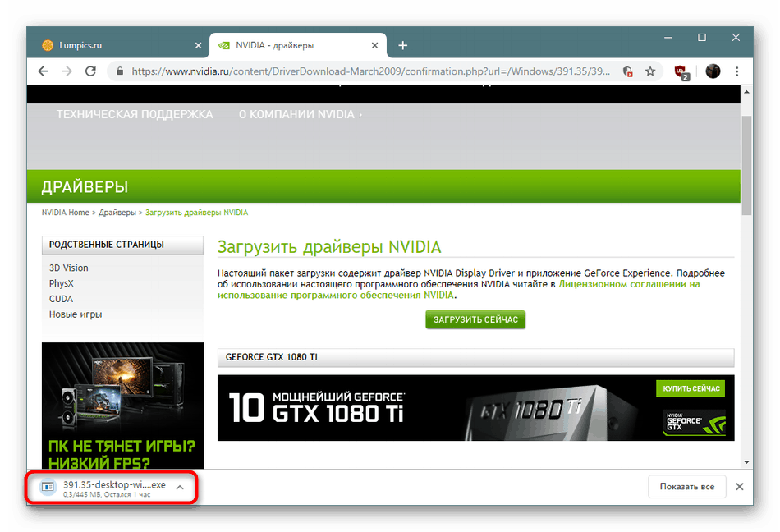
Task: Select the NVIDIA - драйверы tab
Action: [x=297, y=46]
